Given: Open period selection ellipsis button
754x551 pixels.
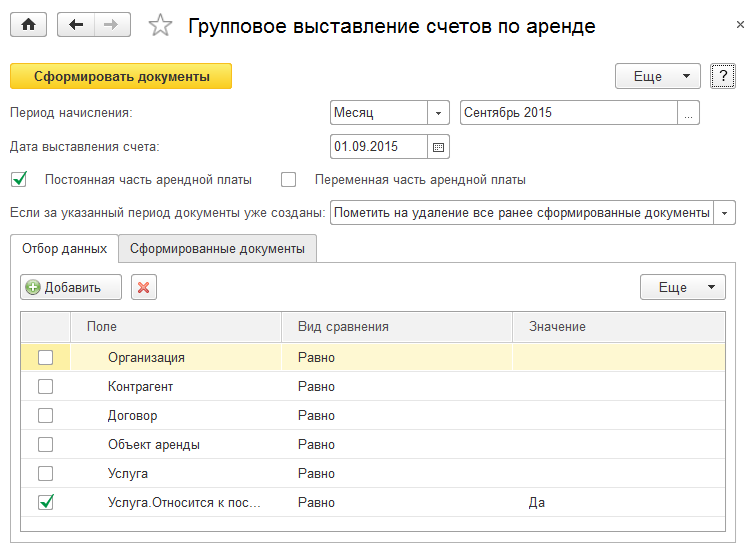Looking at the screenshot, I should (x=688, y=113).
